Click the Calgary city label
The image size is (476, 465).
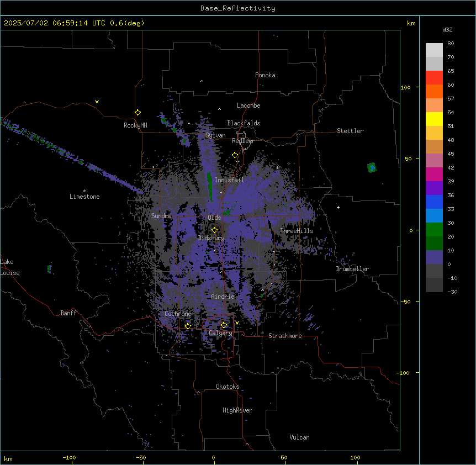click(221, 333)
